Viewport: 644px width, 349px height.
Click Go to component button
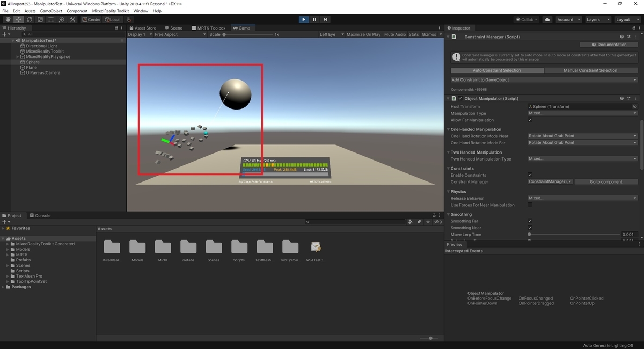[x=606, y=182]
